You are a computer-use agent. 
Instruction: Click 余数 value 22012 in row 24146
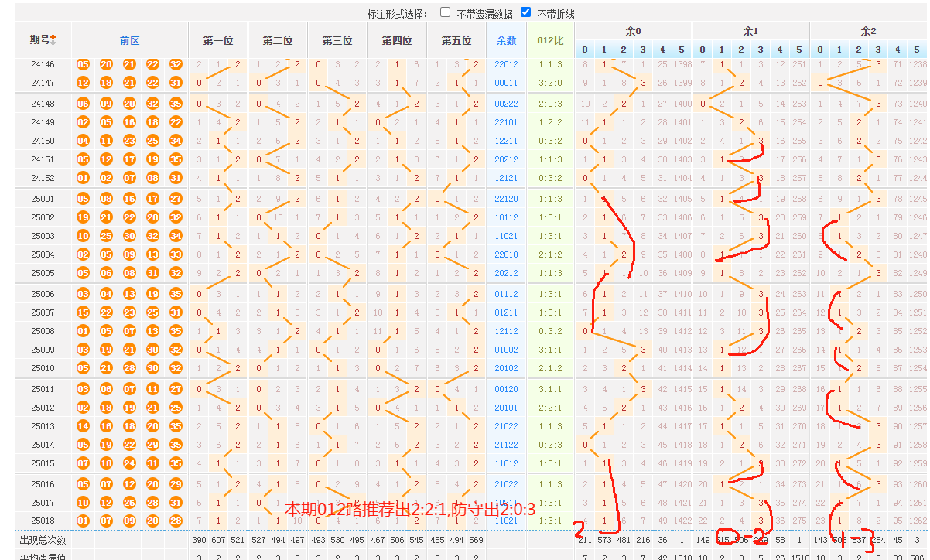pyautogui.click(x=506, y=64)
